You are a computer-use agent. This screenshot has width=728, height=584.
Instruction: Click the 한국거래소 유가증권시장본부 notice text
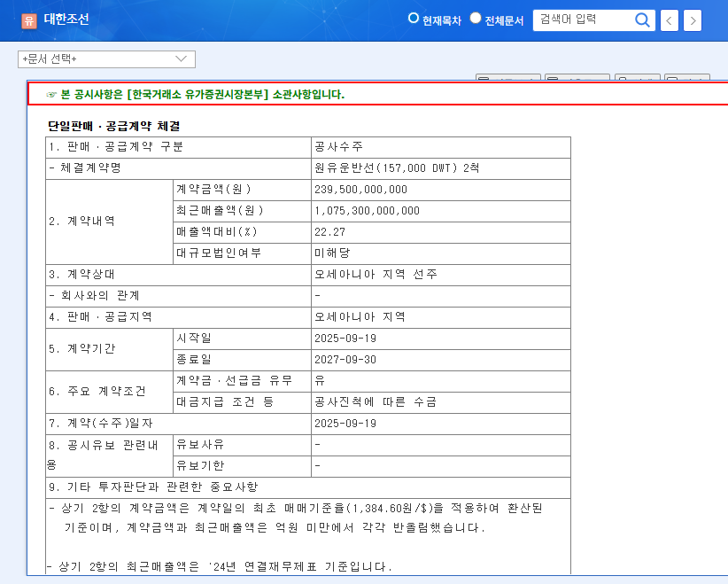pos(197,94)
